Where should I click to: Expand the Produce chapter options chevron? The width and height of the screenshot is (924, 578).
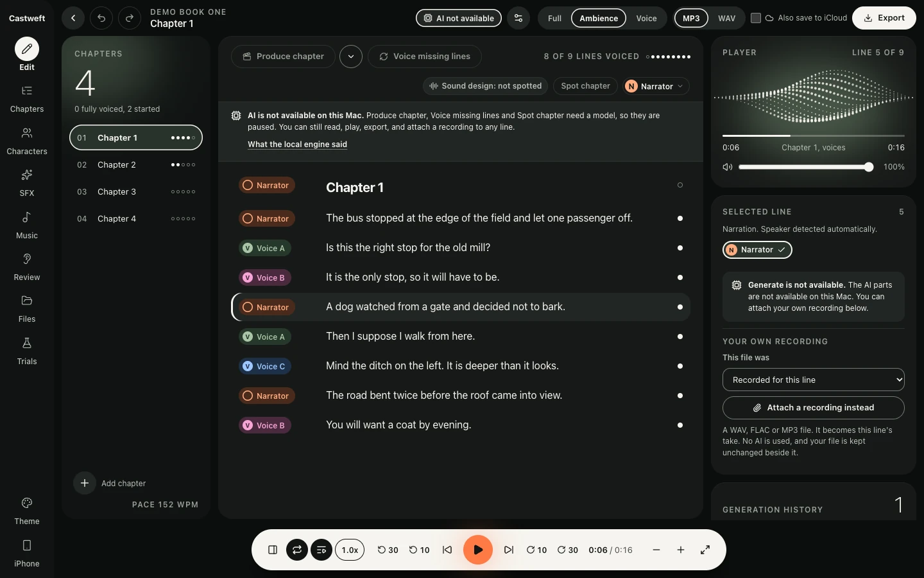(351, 57)
